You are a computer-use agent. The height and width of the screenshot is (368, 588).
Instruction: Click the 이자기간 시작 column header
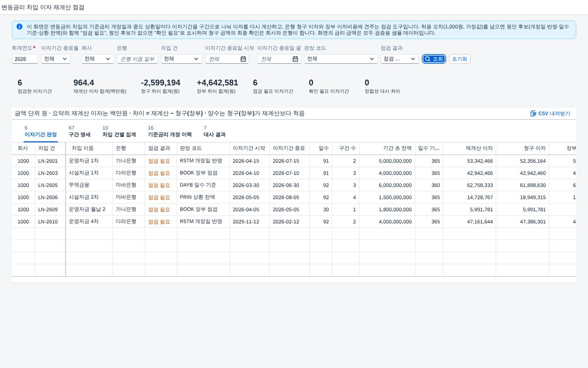click(249, 148)
